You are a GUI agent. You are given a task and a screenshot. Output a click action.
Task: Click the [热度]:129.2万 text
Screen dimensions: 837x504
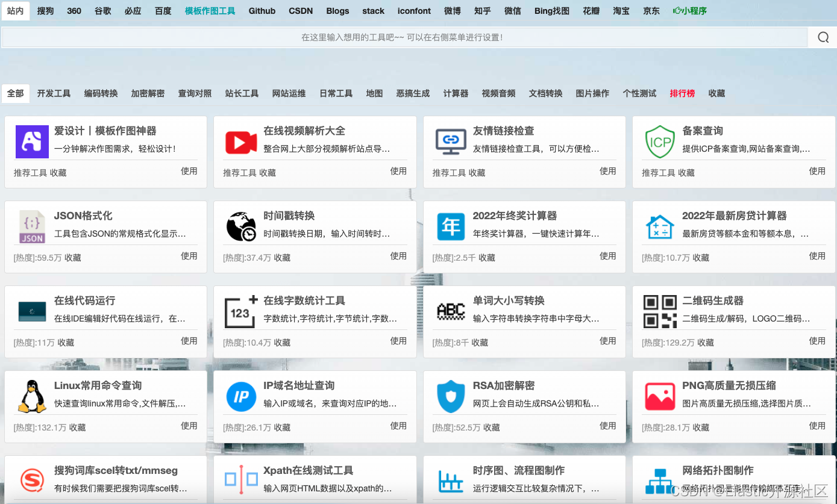(x=668, y=343)
